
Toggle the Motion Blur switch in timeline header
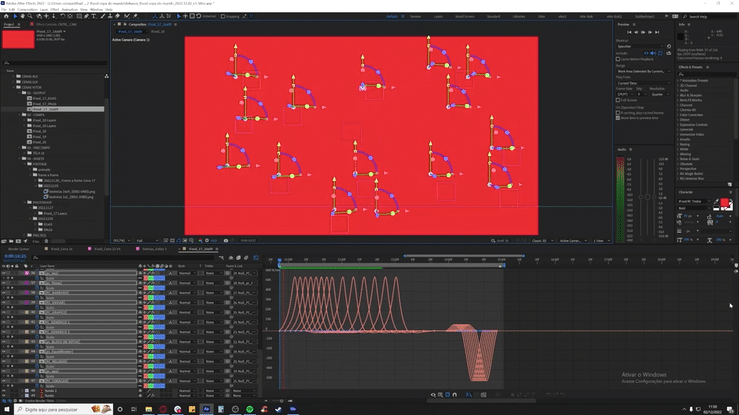(246, 258)
